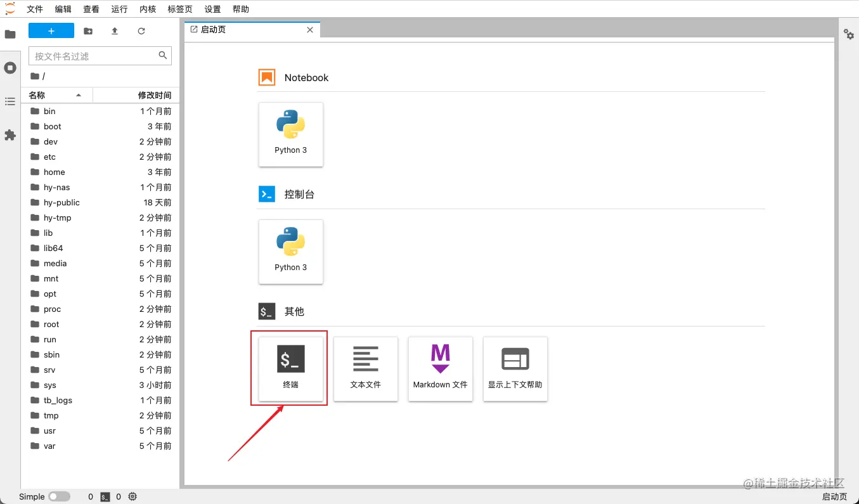Select the home folder
Viewport: 859px width, 504px height.
pyautogui.click(x=100, y=172)
